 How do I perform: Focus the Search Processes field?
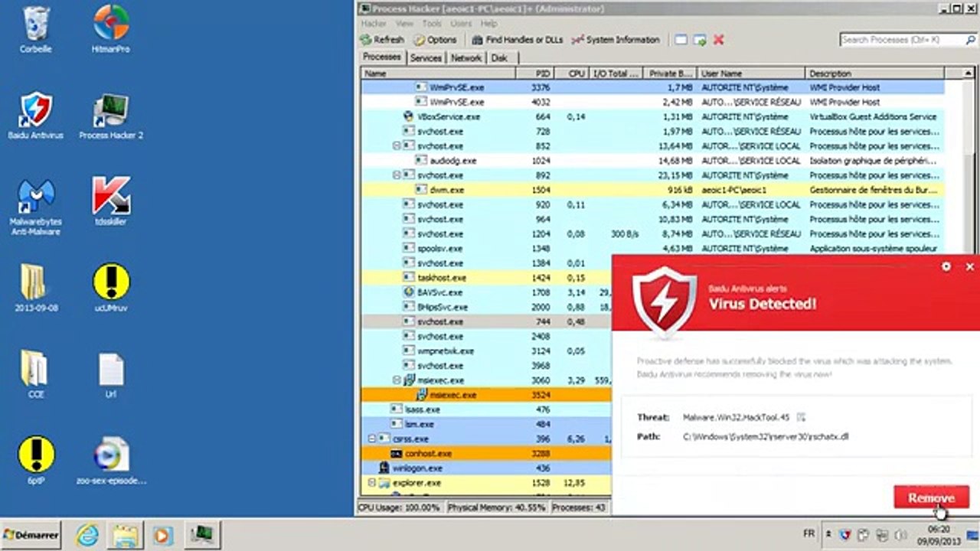point(900,40)
